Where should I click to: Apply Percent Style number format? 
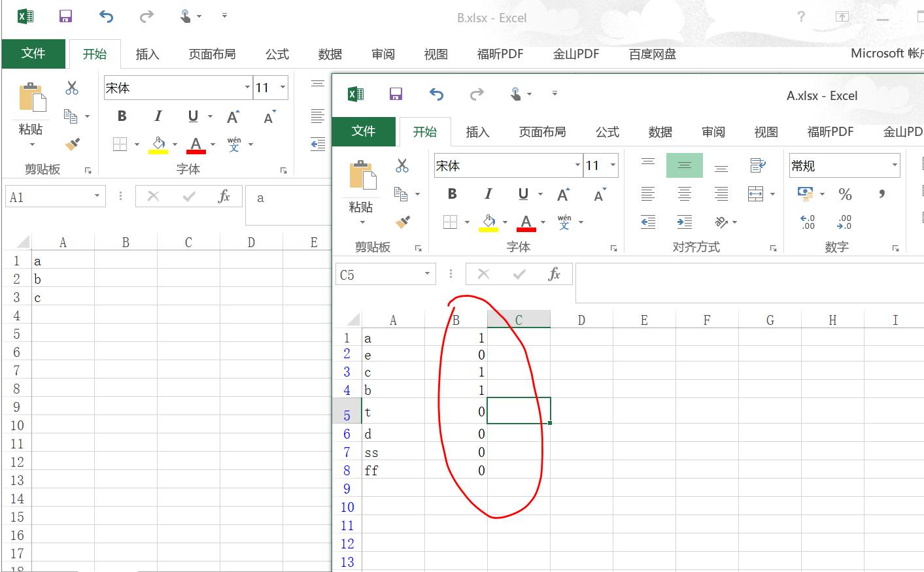pos(844,194)
